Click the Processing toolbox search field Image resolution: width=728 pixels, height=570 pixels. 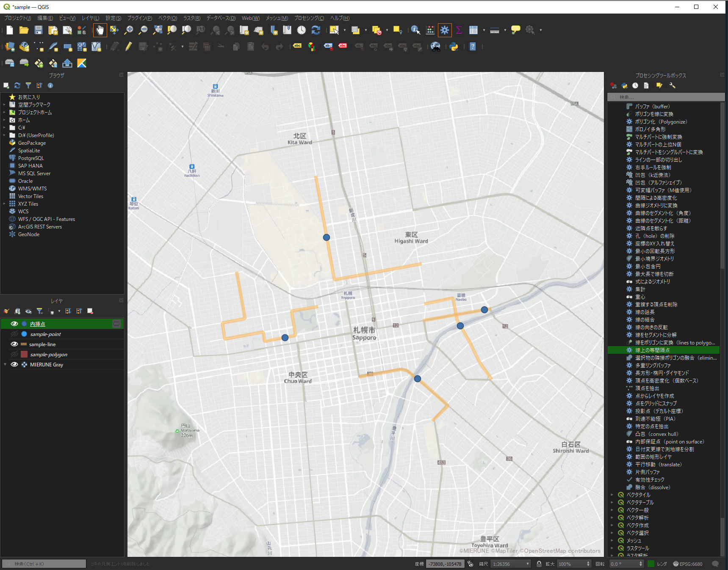pyautogui.click(x=666, y=97)
